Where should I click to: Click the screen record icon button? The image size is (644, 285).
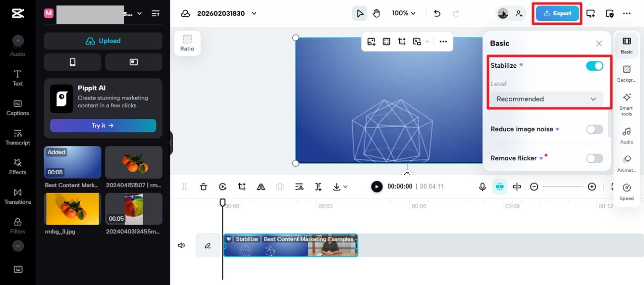134,62
